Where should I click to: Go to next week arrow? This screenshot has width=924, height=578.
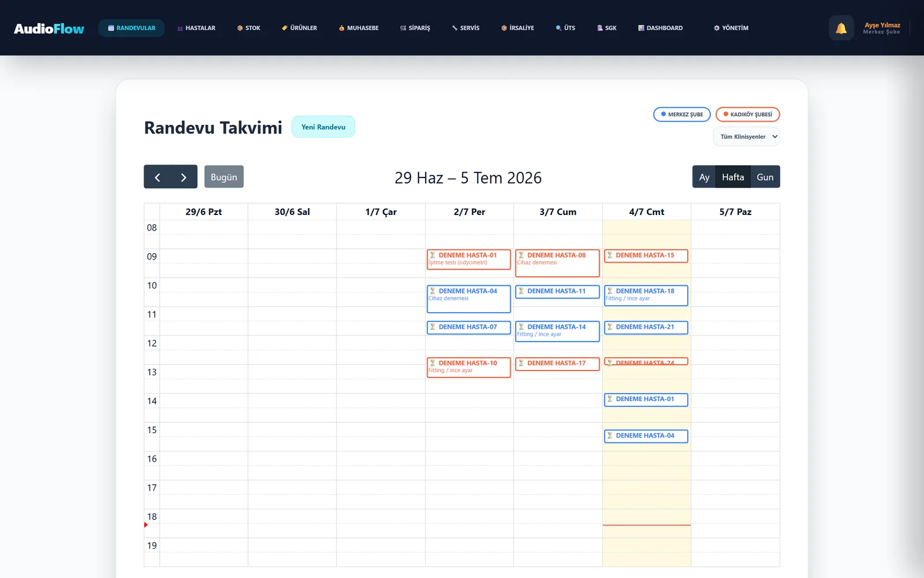pyautogui.click(x=184, y=177)
